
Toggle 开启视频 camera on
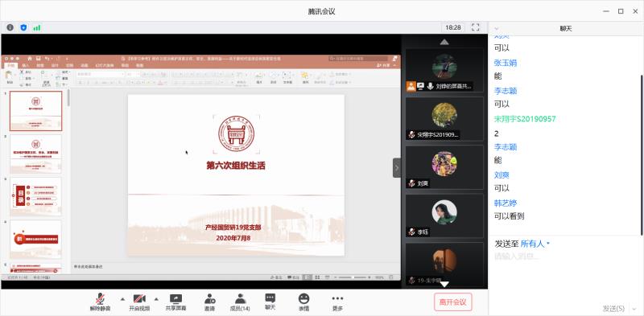139,302
